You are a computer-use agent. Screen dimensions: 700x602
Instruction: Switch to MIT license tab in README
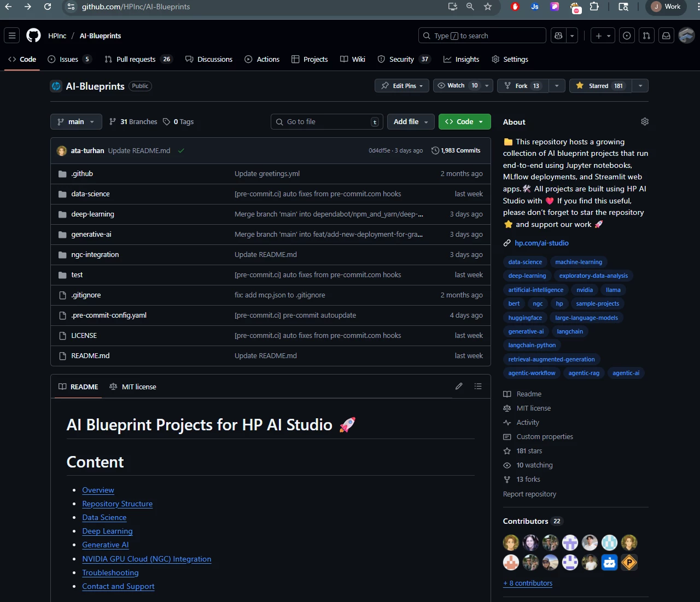[x=133, y=387]
